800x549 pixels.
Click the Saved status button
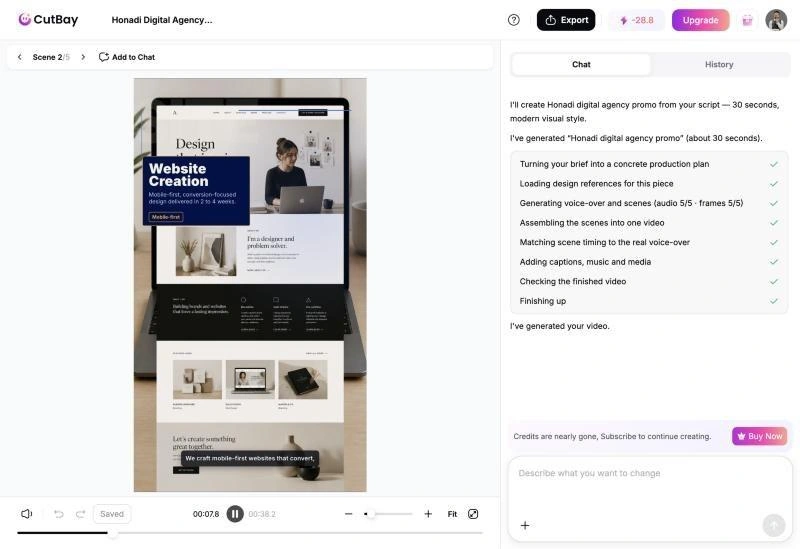(112, 514)
